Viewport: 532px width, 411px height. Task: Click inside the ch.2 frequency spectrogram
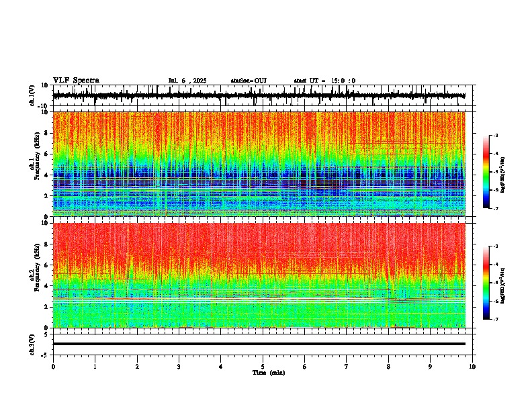(x=259, y=275)
